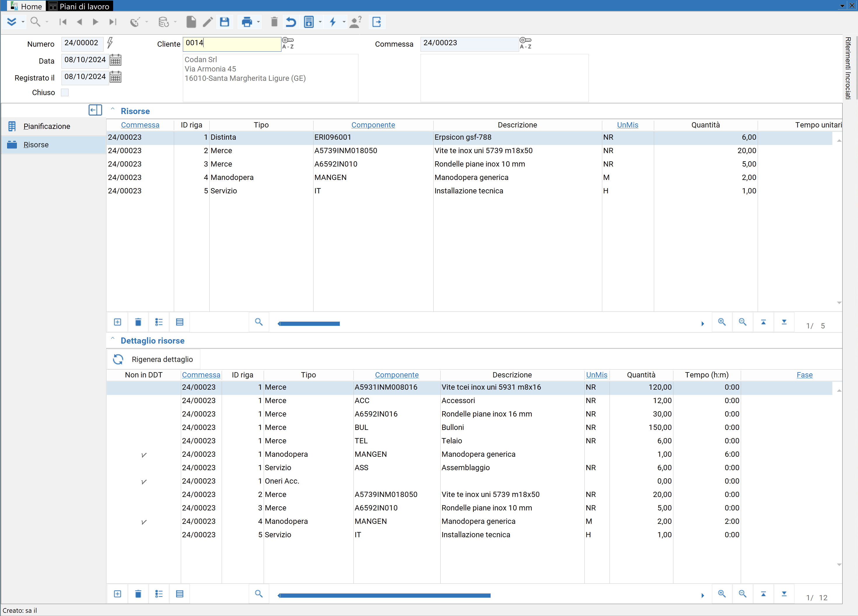Click the double-chevron expand toolbar icon
Screen dimensions: 858x616
point(12,22)
